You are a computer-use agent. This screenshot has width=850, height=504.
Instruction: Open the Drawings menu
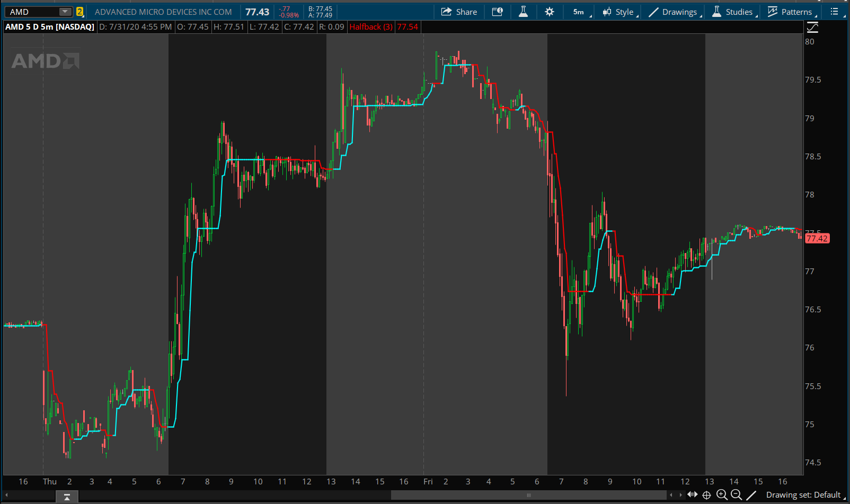[675, 12]
